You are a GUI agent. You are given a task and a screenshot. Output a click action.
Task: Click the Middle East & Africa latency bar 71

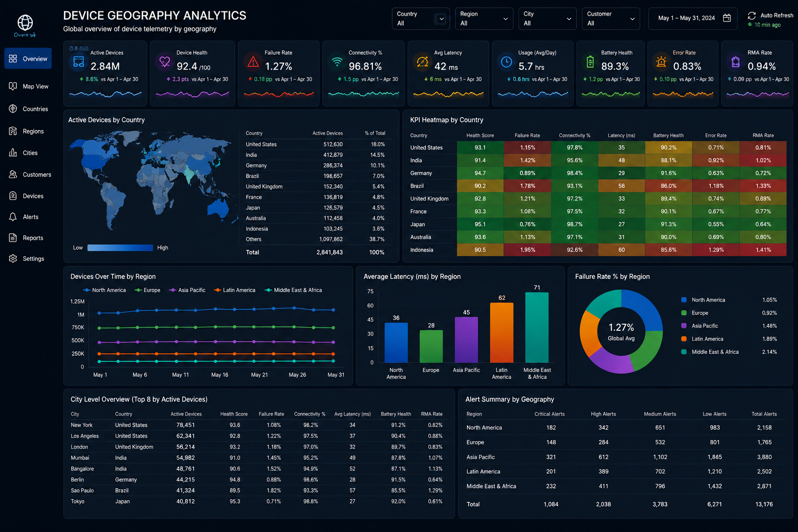537,327
